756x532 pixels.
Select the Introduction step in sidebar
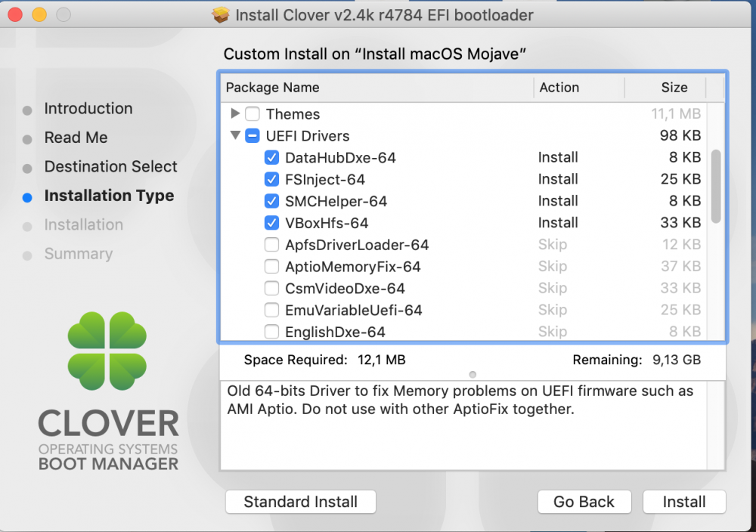pos(88,108)
